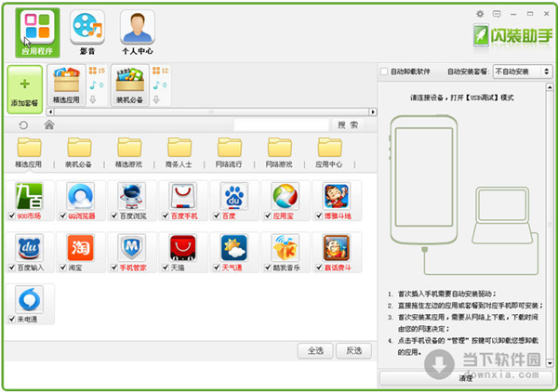558x392 pixels.
Task: Click the 天猫 app icon
Action: [183, 247]
